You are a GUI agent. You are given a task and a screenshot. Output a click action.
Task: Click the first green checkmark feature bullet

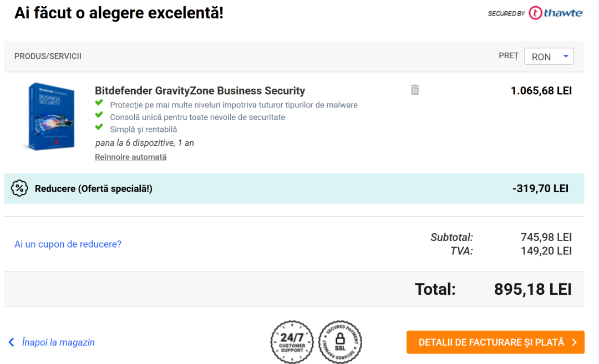[x=99, y=102]
